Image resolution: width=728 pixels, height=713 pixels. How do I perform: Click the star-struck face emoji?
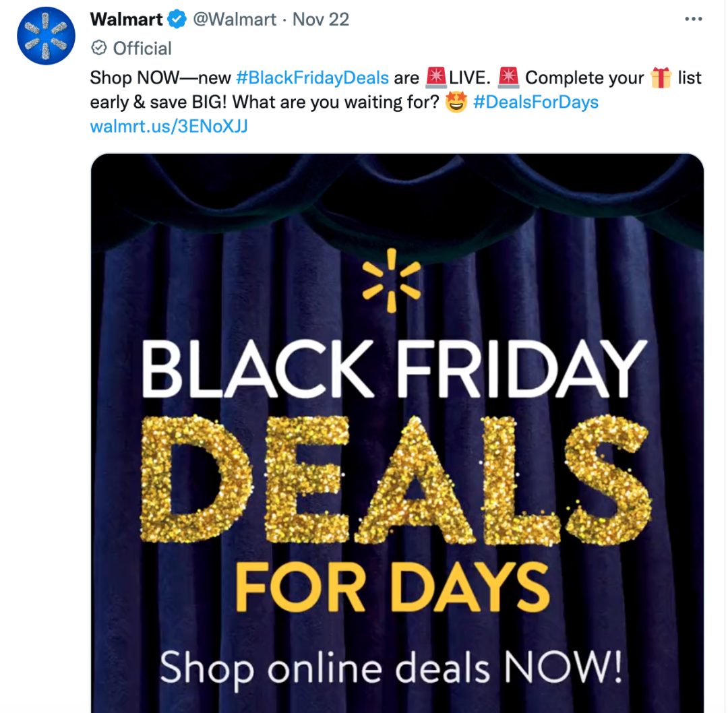456,102
